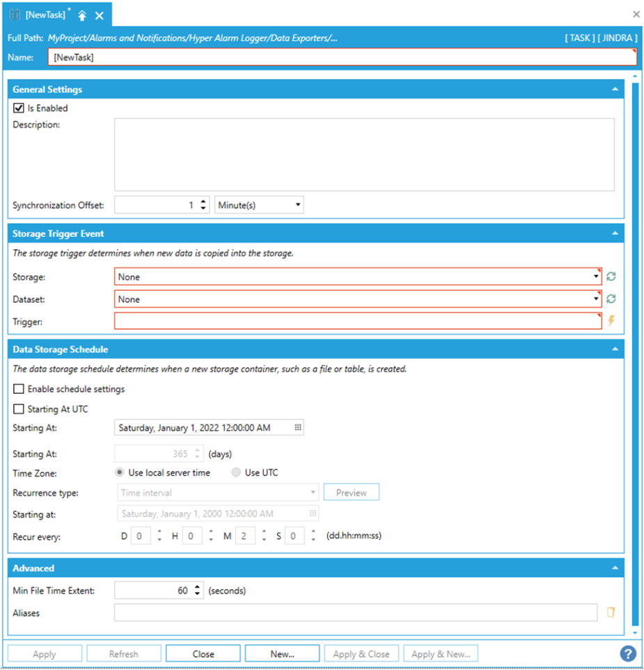Screen dimensions: 644x670
Task: Select Use UTC radio button
Action: (236, 472)
